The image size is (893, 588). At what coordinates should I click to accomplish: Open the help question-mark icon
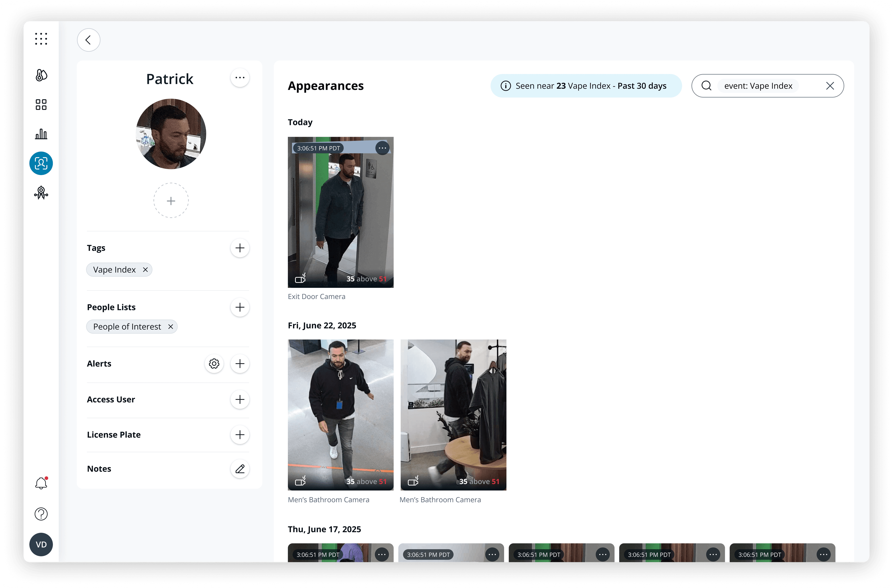(41, 514)
